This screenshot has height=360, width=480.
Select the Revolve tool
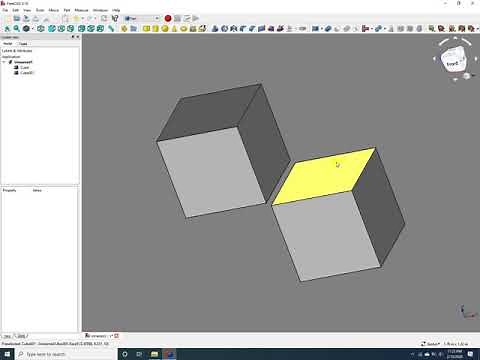(224, 29)
